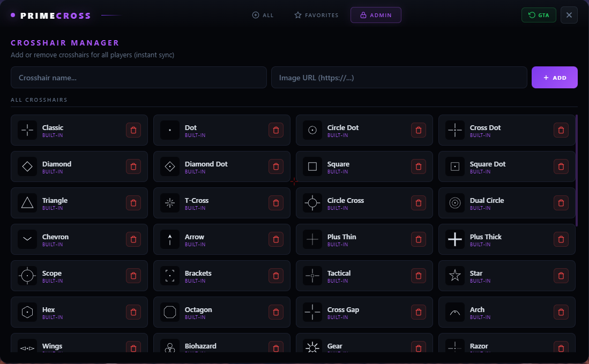Click the green GTA button

click(539, 15)
